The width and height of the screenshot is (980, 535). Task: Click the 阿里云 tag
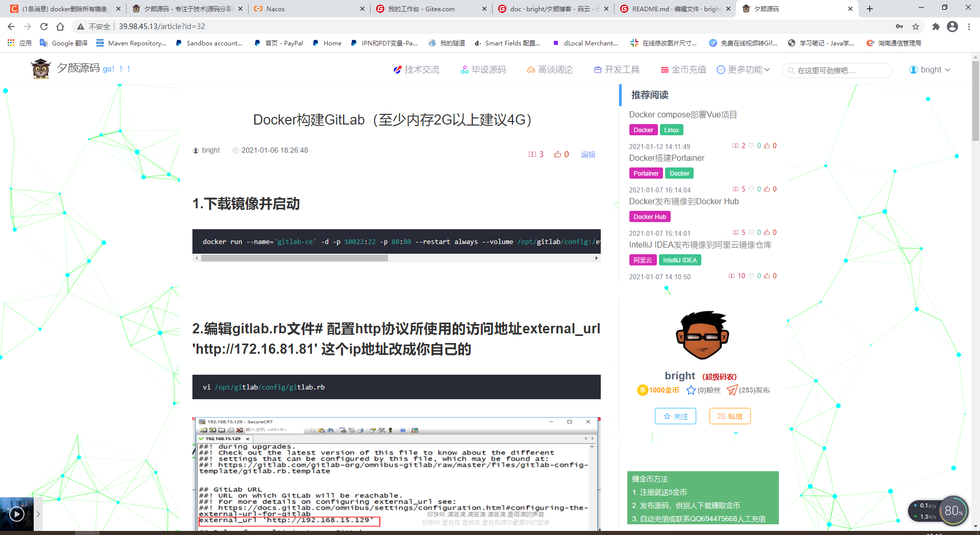click(x=643, y=260)
